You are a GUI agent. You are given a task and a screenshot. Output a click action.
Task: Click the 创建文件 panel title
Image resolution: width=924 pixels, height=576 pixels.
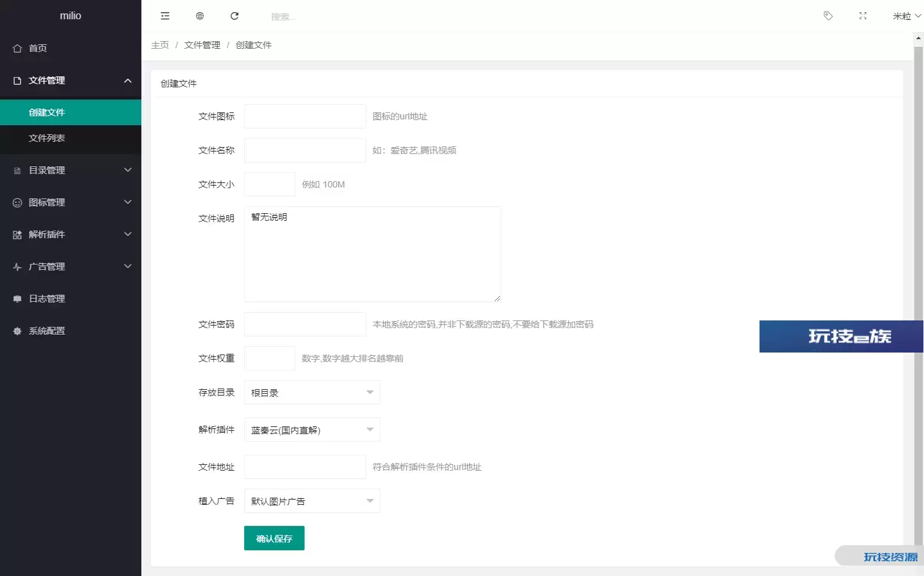[179, 83]
